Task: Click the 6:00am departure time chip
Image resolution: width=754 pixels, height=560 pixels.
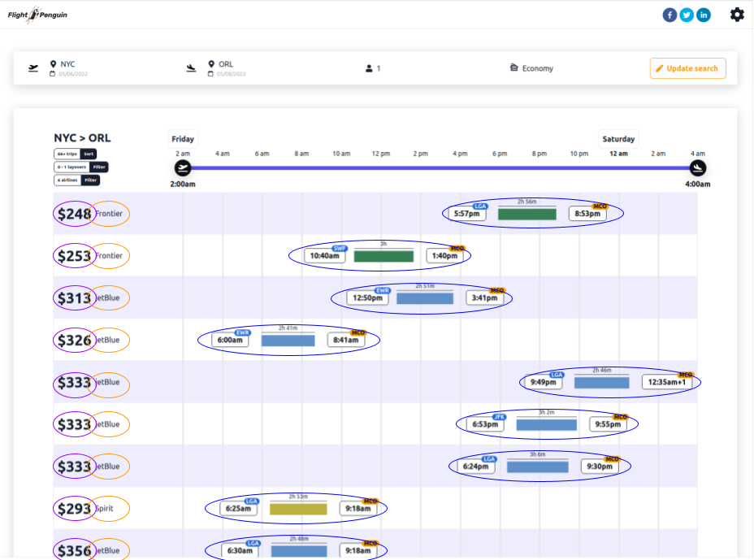Action: point(230,340)
